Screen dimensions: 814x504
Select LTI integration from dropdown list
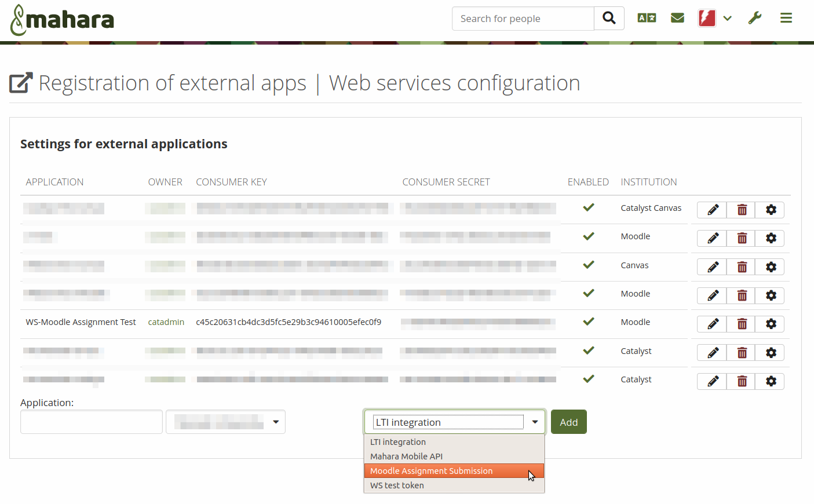pos(454,442)
